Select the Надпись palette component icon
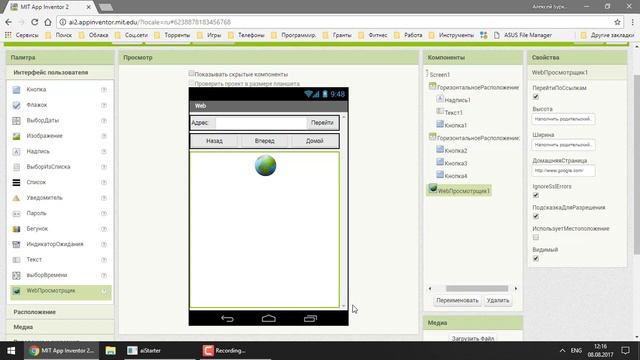Image resolution: width=640 pixels, height=360 pixels. tap(16, 152)
